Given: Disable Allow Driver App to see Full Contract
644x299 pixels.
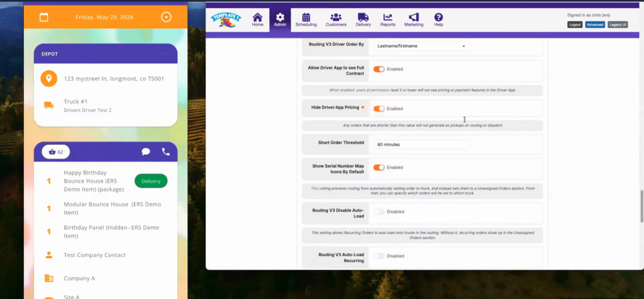Looking at the screenshot, I should [x=379, y=69].
